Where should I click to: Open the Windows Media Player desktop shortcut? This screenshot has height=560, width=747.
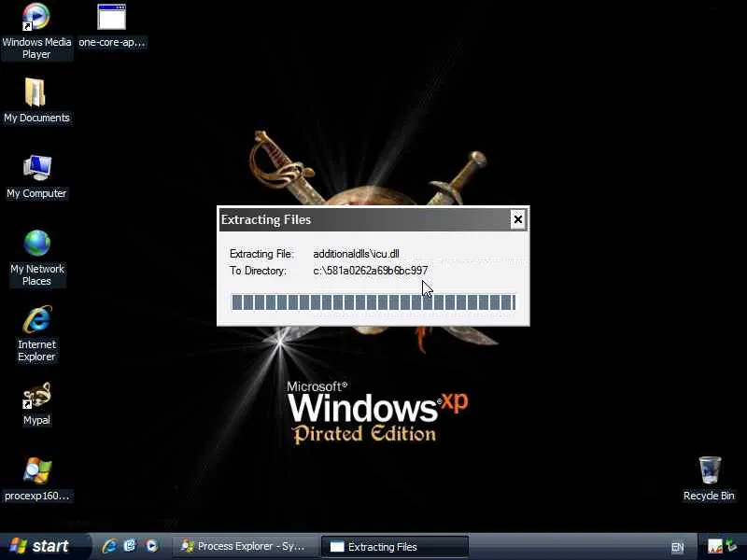click(x=36, y=32)
